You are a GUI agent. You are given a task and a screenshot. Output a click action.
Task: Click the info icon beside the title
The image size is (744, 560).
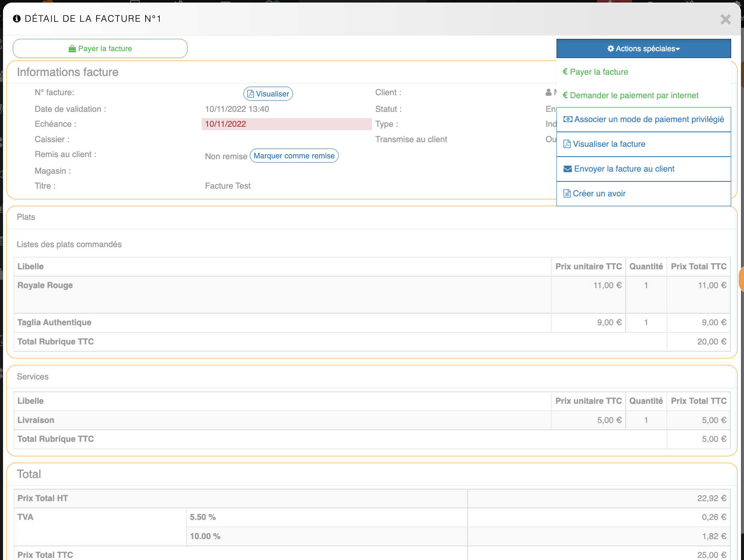[17, 19]
